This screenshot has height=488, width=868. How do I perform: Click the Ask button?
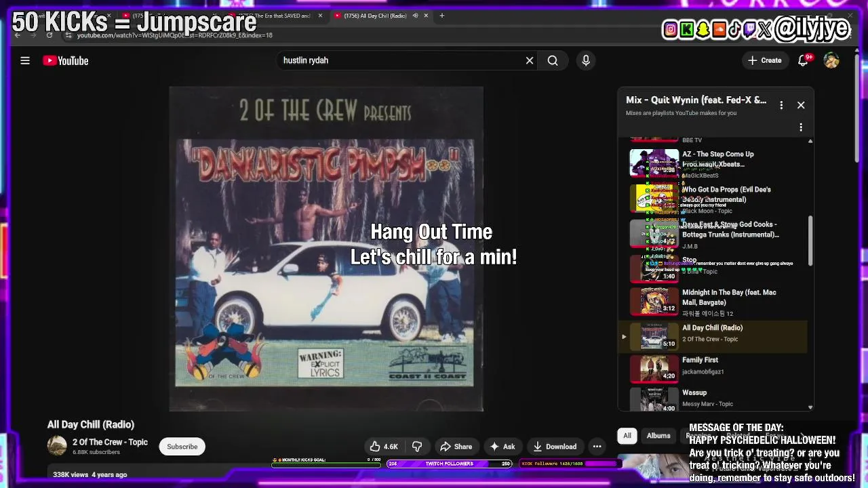point(502,447)
